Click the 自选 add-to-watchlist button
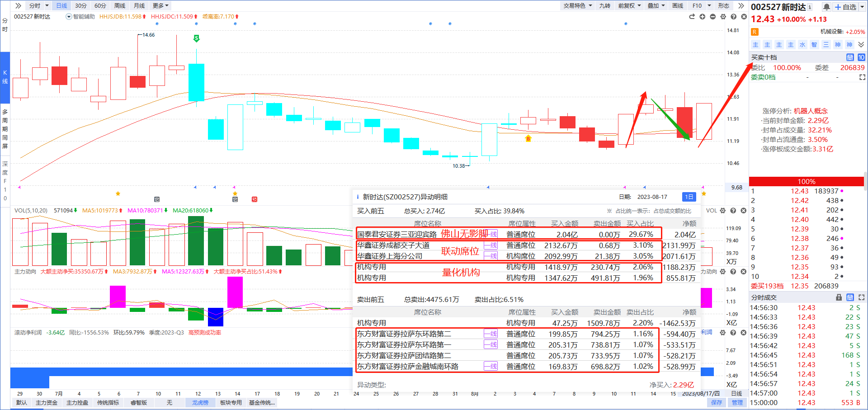Image resolution: width=868 pixels, height=410 pixels. [845, 7]
